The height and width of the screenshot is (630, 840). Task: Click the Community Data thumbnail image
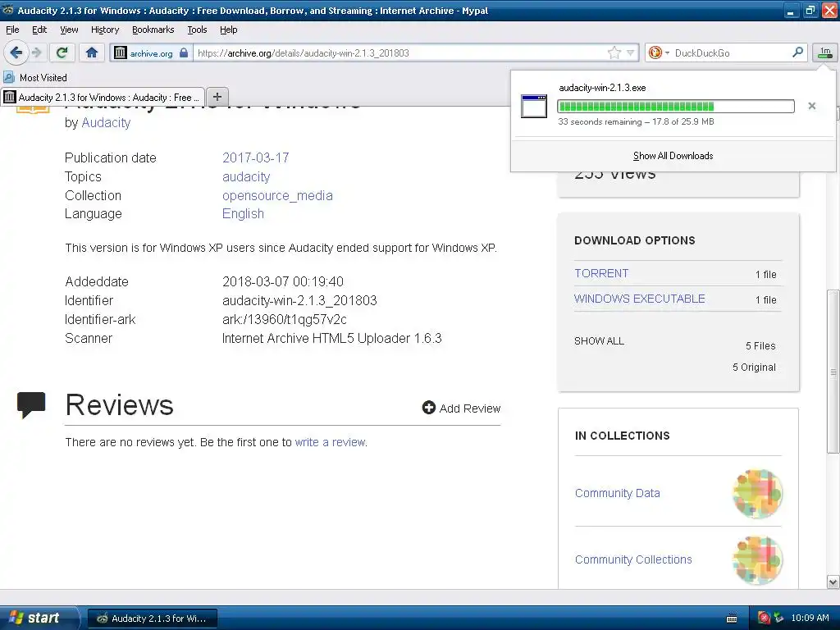pyautogui.click(x=757, y=493)
